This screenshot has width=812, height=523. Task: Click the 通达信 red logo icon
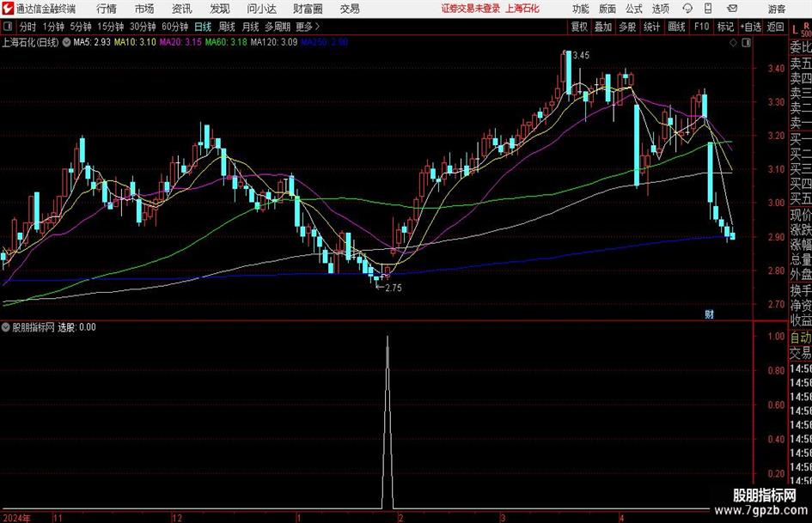tap(8, 9)
